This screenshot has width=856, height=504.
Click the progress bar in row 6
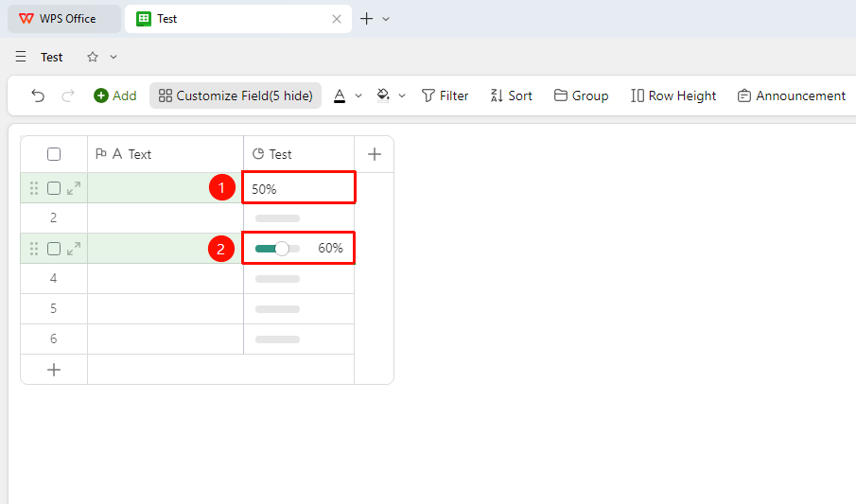point(277,339)
